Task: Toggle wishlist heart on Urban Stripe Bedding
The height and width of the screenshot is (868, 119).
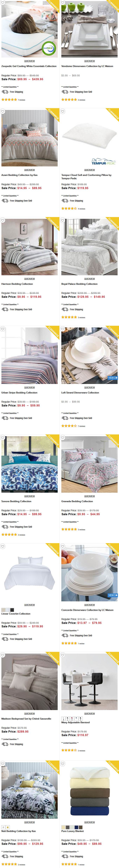Action: [x=3, y=329]
